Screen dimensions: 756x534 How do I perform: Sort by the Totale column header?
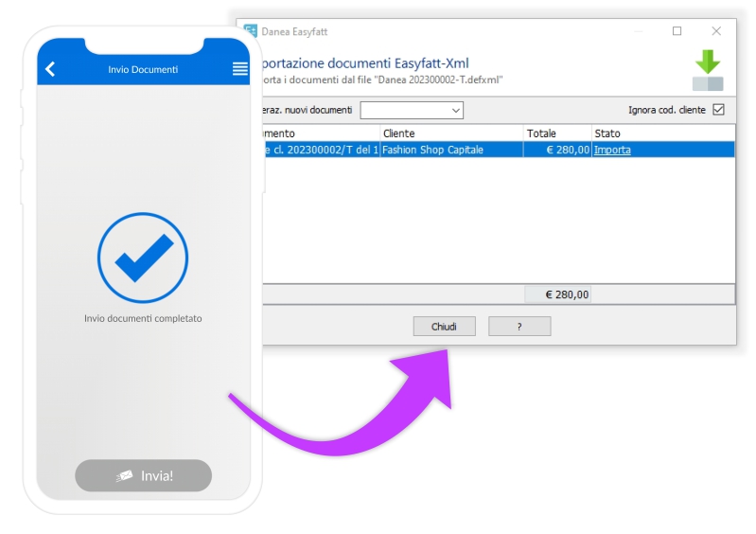pyautogui.click(x=557, y=133)
